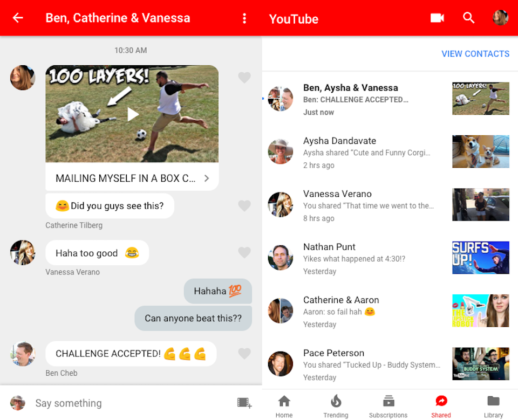Return to the Home feed
The height and width of the screenshot is (420, 518).
tap(284, 401)
